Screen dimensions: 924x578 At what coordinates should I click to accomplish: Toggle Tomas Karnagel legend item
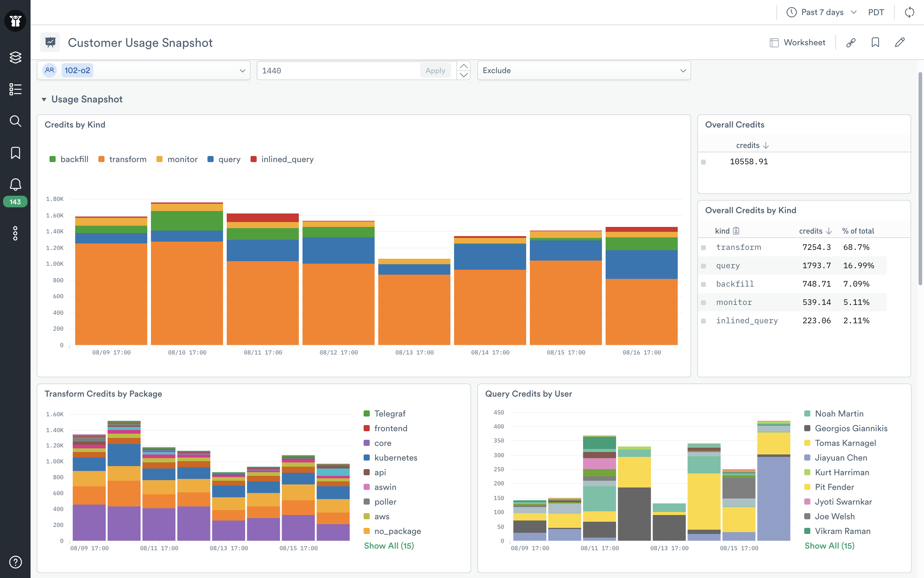[840, 443]
